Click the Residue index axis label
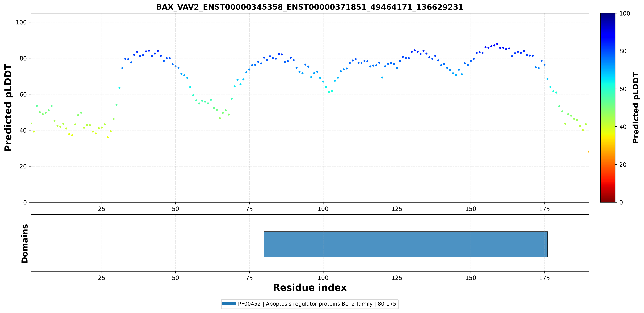This screenshot has width=644, height=313. (x=310, y=288)
